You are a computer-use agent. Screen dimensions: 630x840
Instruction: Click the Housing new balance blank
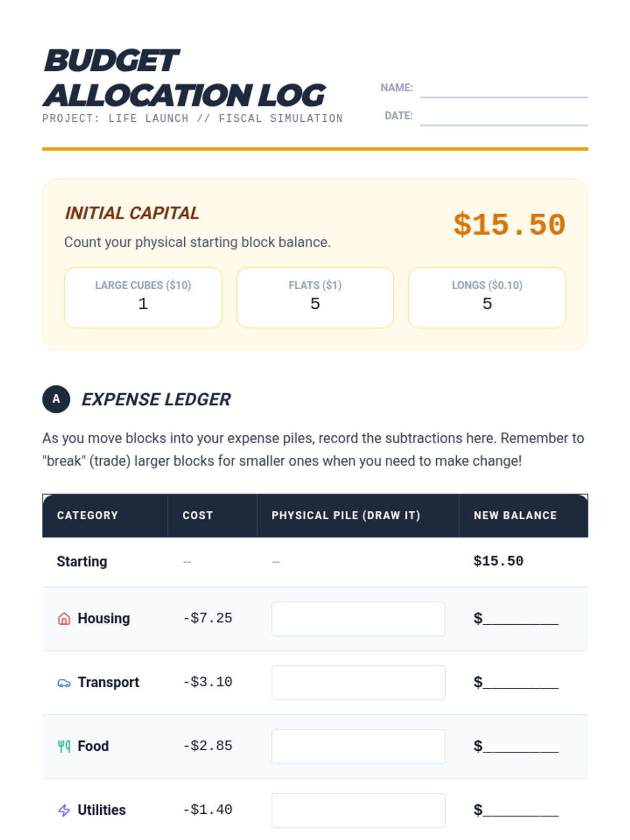520,619
